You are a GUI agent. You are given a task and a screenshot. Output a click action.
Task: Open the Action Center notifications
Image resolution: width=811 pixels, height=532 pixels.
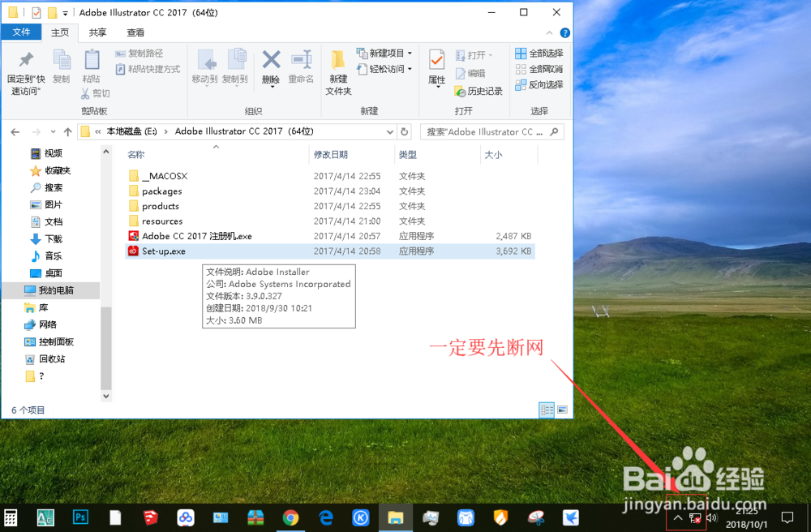787,517
